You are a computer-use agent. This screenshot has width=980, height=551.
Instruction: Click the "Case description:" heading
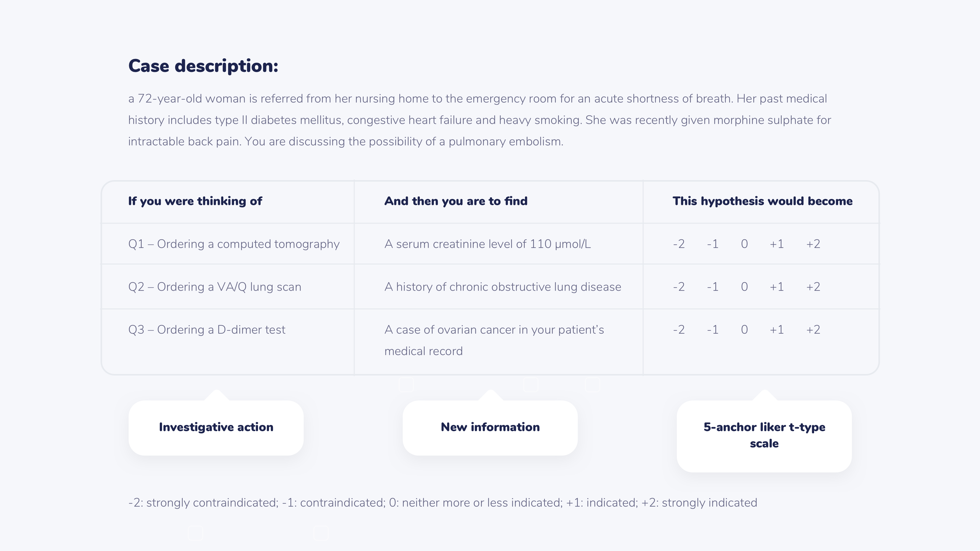(x=203, y=66)
